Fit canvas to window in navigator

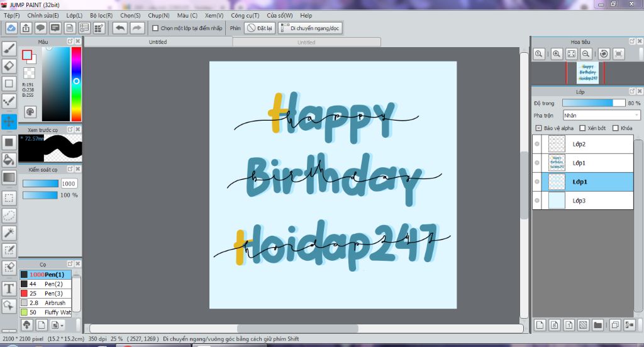pos(571,54)
